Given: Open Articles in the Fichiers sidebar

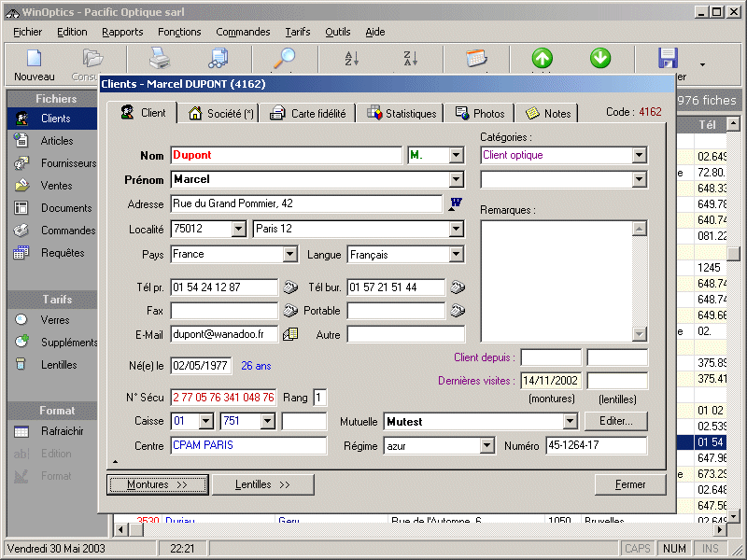Looking at the screenshot, I should click(56, 141).
